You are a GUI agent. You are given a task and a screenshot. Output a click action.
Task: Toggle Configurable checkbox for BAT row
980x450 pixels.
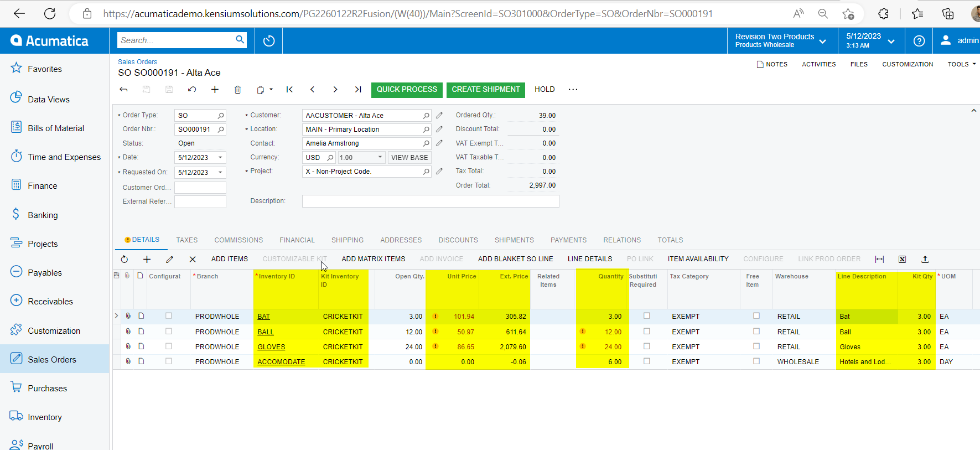click(169, 316)
